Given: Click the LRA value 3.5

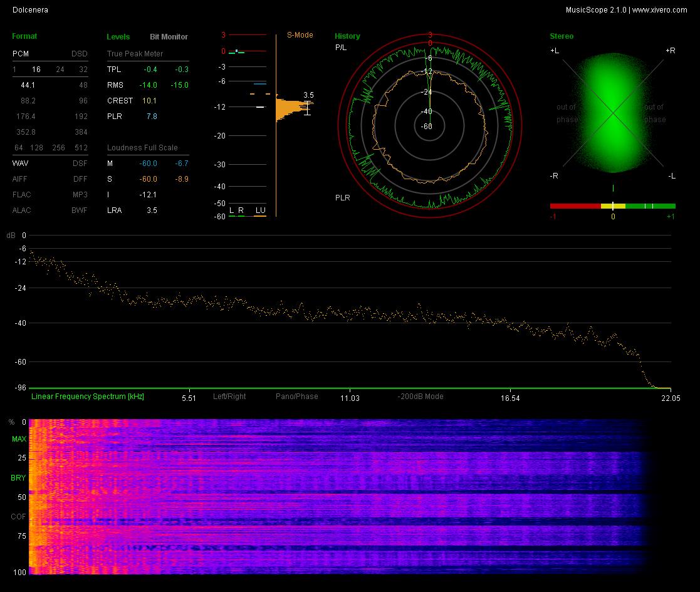Looking at the screenshot, I should pos(152,210).
